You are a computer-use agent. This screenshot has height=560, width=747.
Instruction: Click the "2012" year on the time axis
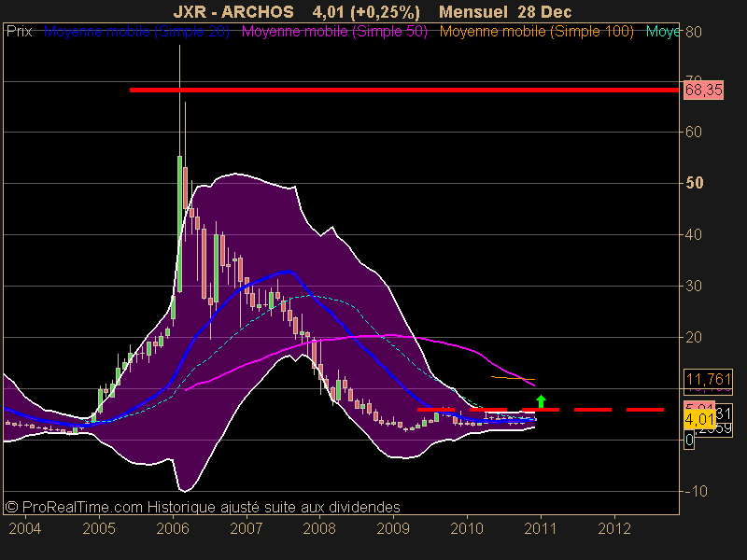coord(614,528)
